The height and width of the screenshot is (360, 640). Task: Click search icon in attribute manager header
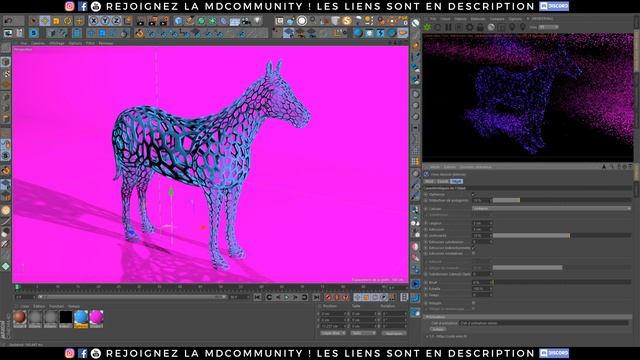[611, 167]
